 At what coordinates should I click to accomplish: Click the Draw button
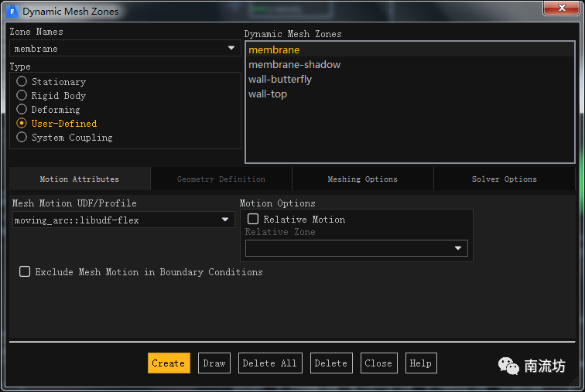(x=214, y=363)
